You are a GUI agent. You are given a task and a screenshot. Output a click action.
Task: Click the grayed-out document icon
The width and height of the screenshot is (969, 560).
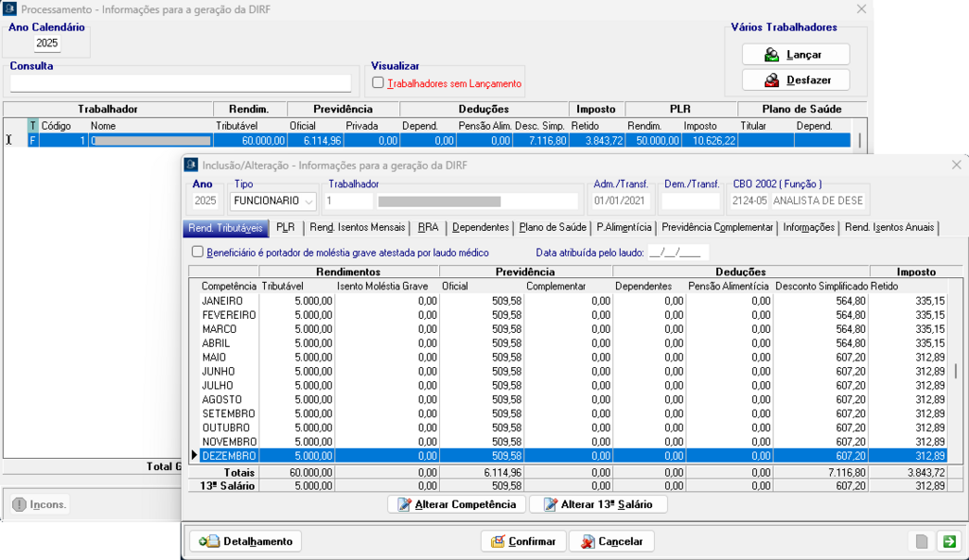pyautogui.click(x=921, y=541)
